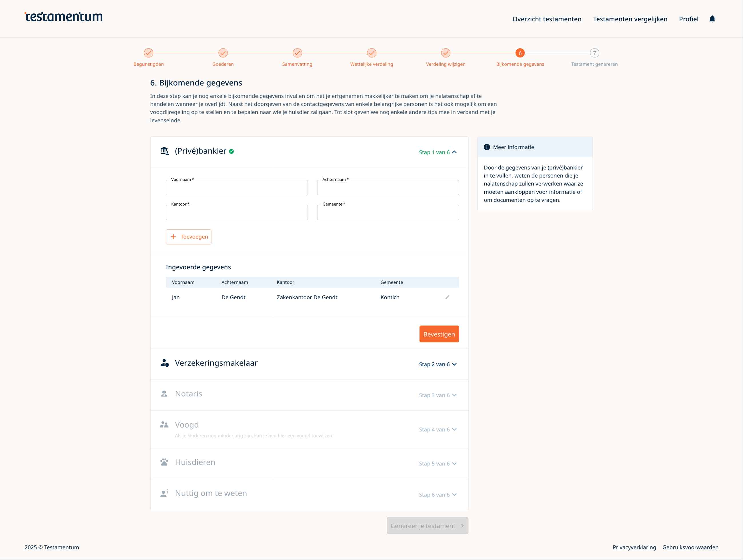Click the Notaris person icon
Screen dimensions: 743x560
pos(164,394)
